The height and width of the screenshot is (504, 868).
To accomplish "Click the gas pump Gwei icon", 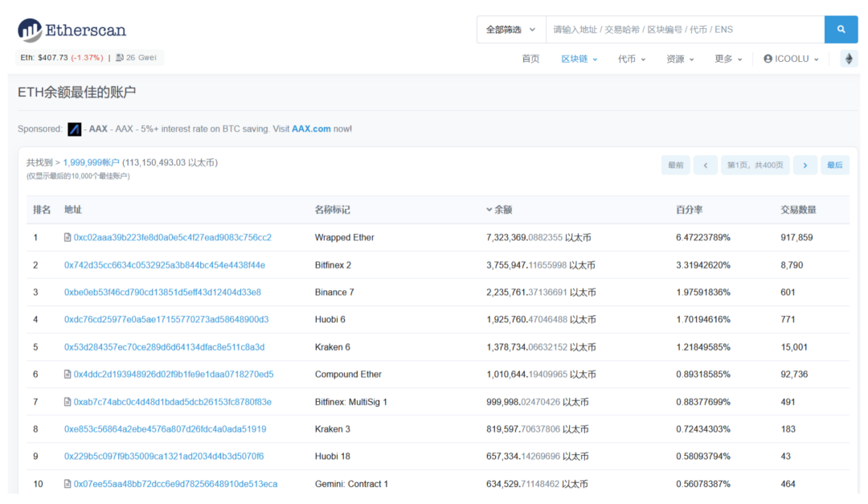I will point(120,58).
